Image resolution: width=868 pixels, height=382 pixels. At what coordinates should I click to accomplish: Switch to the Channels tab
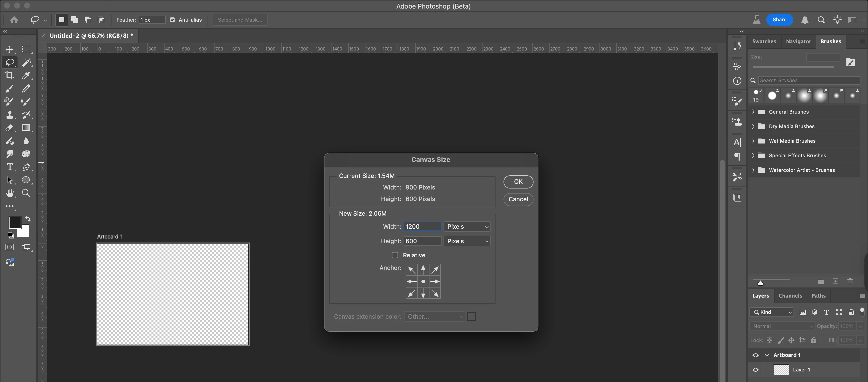tap(790, 296)
